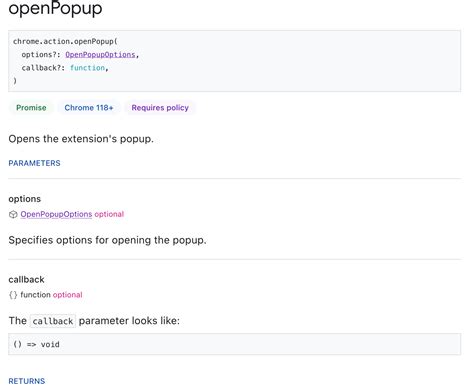Open the OpenPopupOptions link in code block
This screenshot has width=474, height=389.
point(100,55)
